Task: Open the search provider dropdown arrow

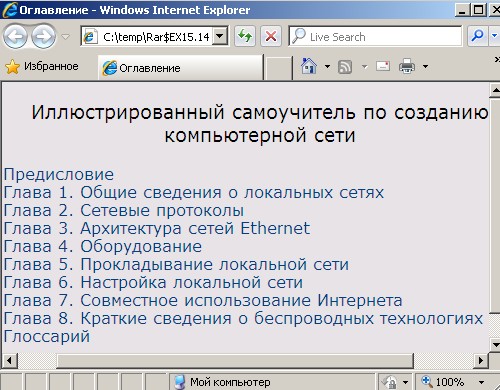Action: [x=494, y=36]
